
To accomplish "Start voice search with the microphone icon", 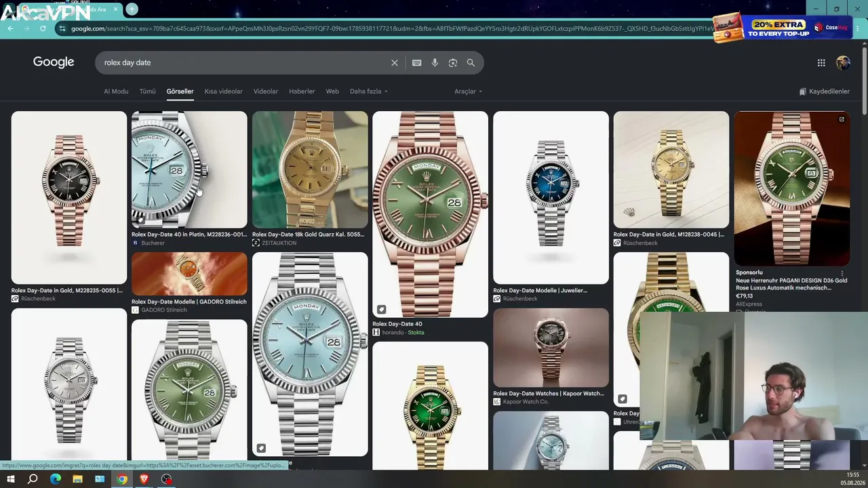I will tap(435, 62).
